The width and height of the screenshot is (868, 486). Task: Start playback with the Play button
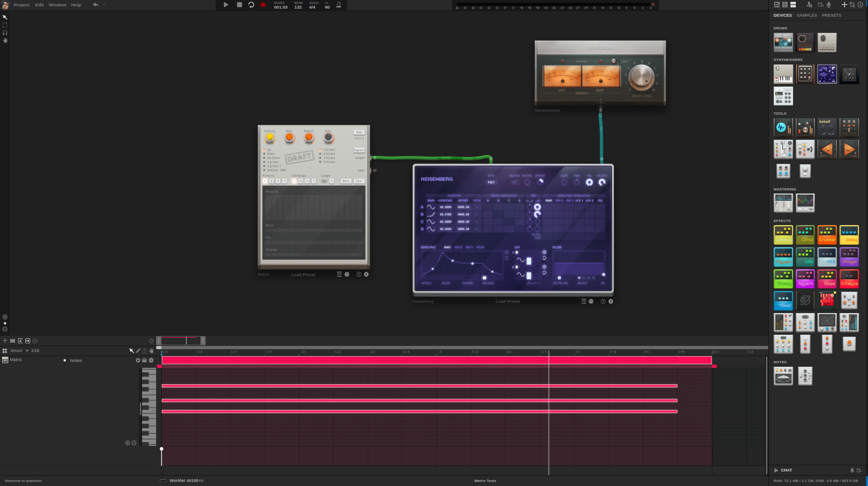pos(226,5)
